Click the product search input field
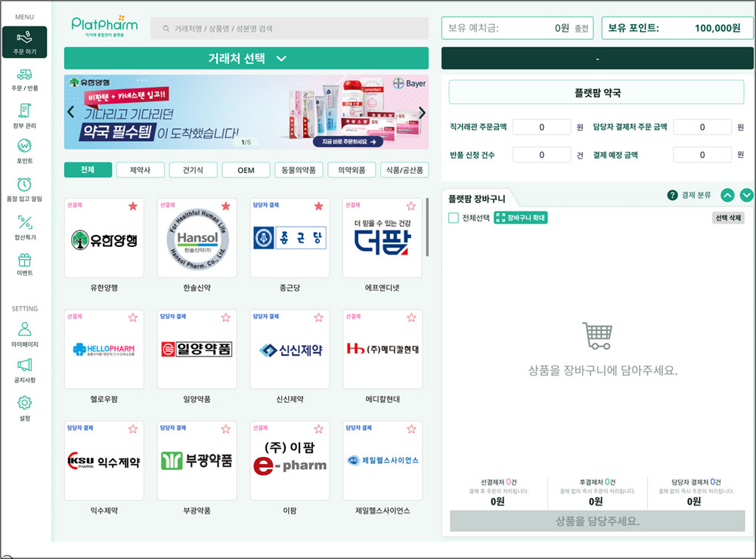 290,29
